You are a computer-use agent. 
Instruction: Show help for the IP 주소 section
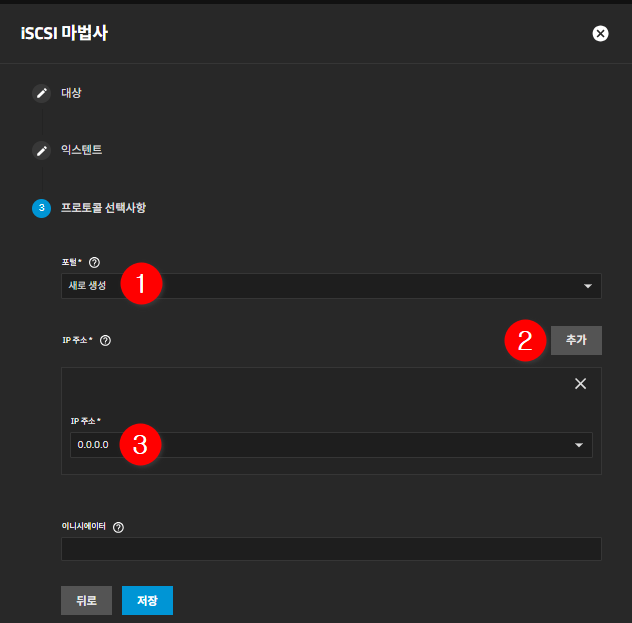pos(105,340)
